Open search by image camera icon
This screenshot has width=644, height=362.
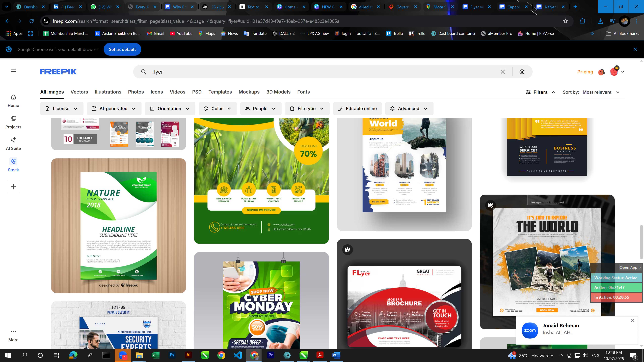tap(522, 72)
